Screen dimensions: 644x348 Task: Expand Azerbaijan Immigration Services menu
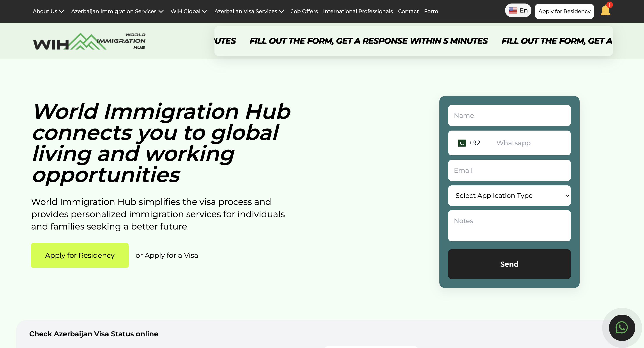117,11
